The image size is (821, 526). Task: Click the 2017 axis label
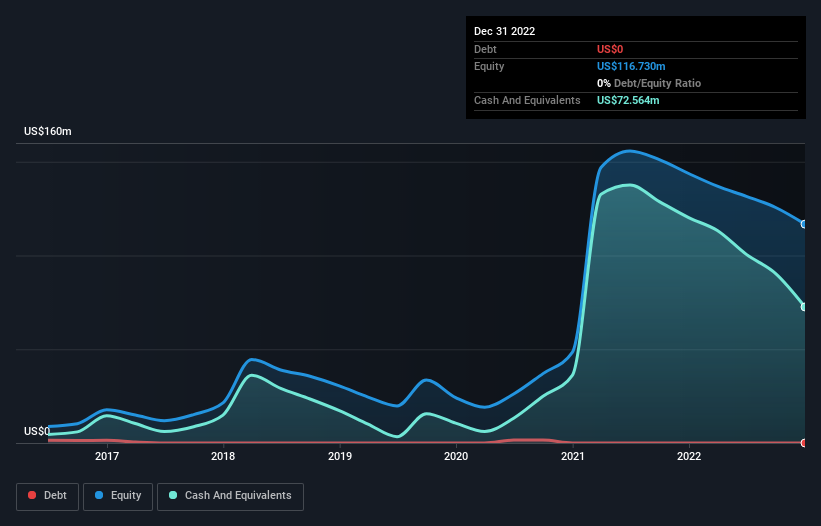click(107, 456)
